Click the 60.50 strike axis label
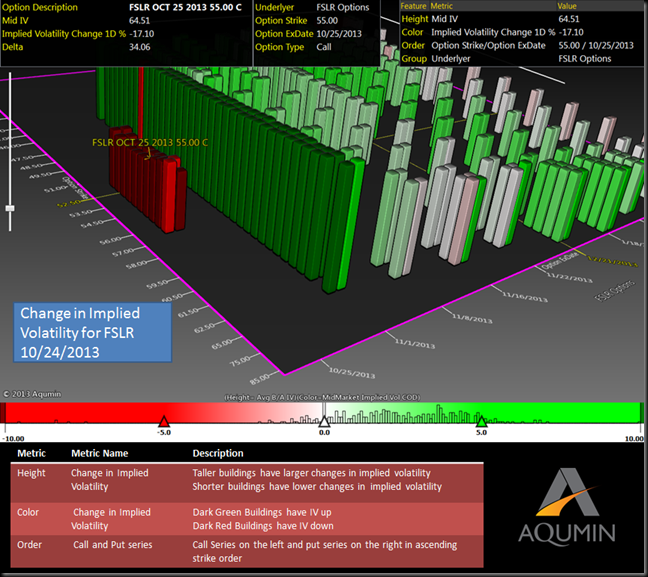Viewport: 648px width, 577px height. tap(172, 297)
